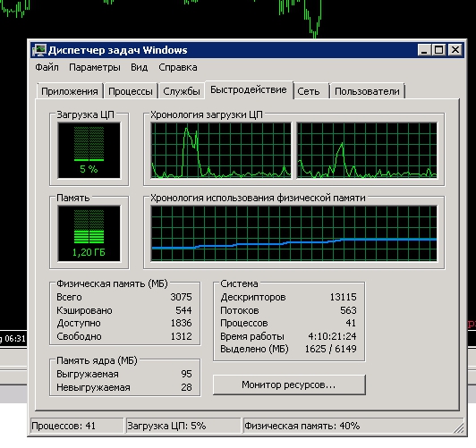Open the Файл menu
Image resolution: width=476 pixels, height=448 pixels.
[47, 67]
